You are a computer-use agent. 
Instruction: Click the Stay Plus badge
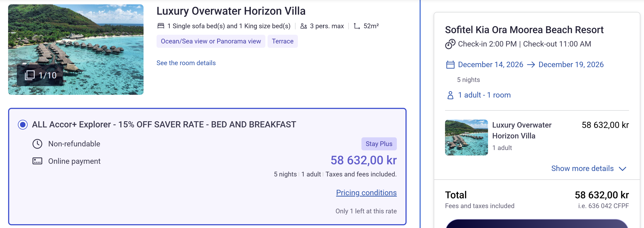tap(379, 144)
